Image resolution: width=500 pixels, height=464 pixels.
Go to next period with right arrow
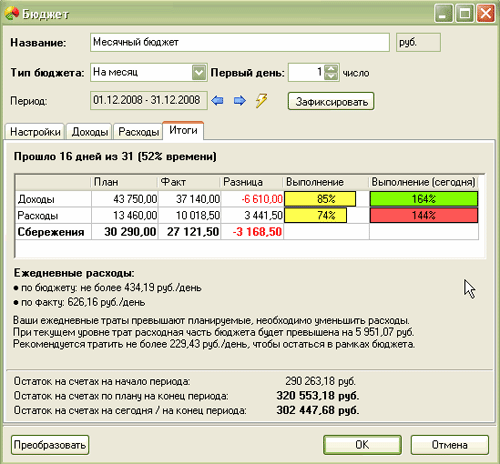point(240,100)
